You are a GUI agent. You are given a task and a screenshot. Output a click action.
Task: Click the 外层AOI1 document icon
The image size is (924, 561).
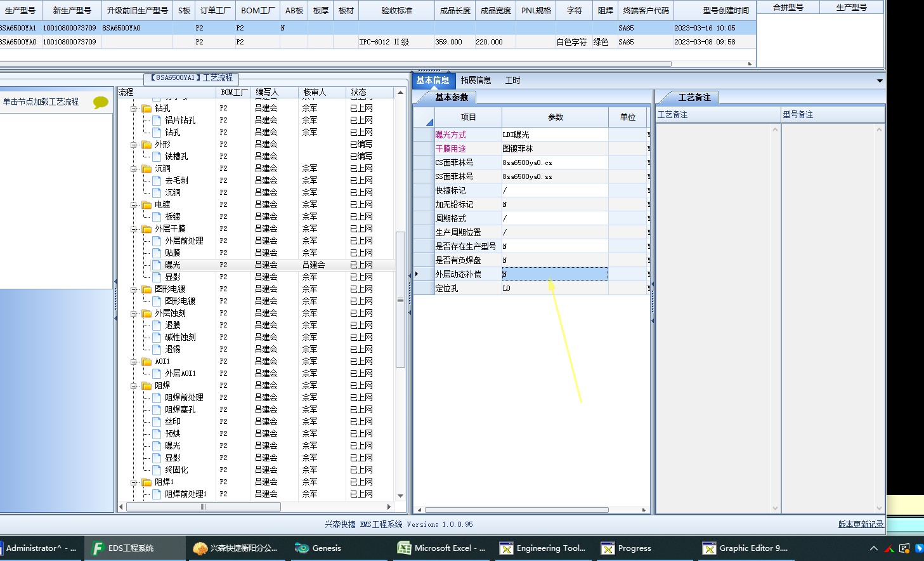click(x=157, y=373)
